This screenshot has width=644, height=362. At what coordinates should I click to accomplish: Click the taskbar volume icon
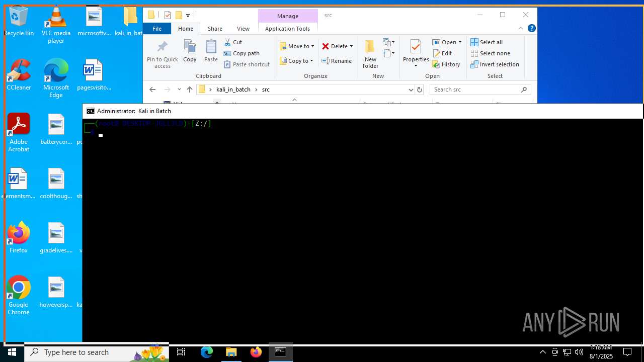tap(579, 352)
